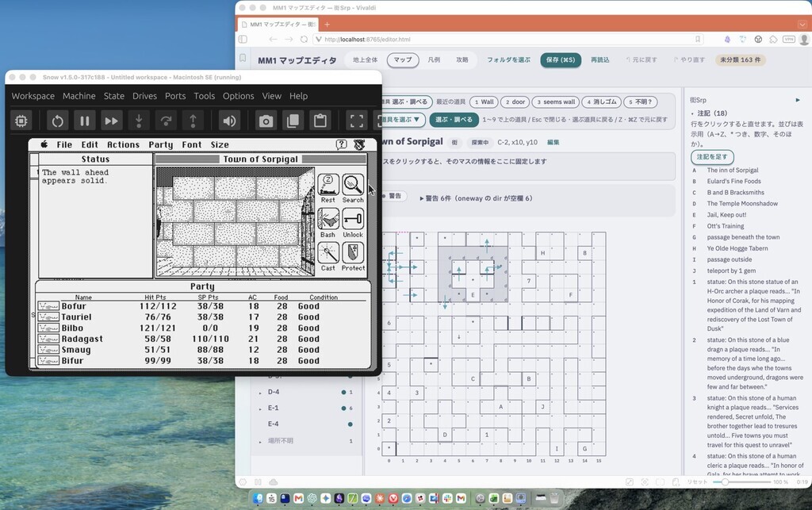Select the recent tool chip 'door'

coord(515,102)
